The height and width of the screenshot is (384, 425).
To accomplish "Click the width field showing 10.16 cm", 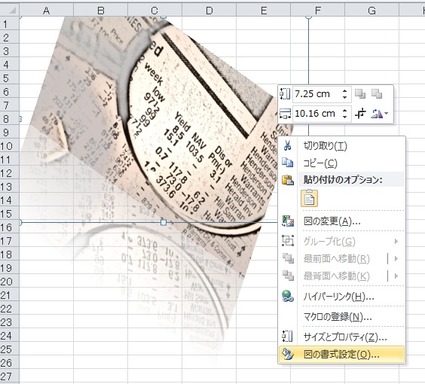I will pos(317,114).
